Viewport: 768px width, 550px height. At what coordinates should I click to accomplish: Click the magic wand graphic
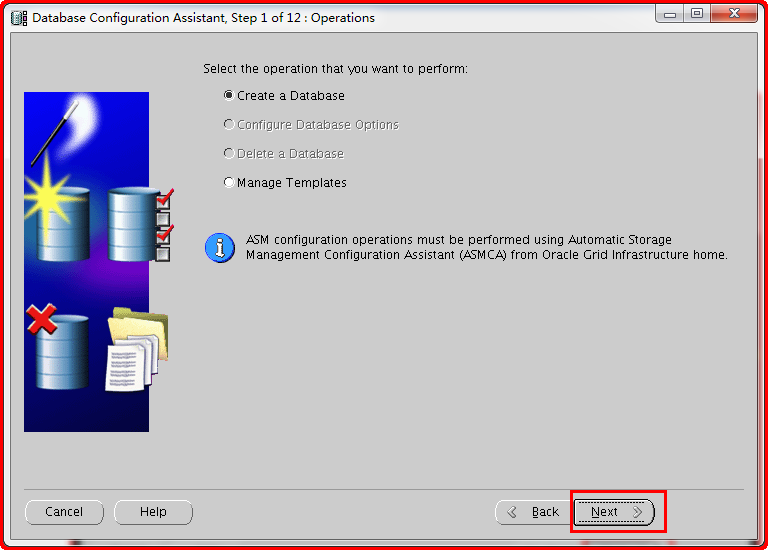pyautogui.click(x=55, y=133)
